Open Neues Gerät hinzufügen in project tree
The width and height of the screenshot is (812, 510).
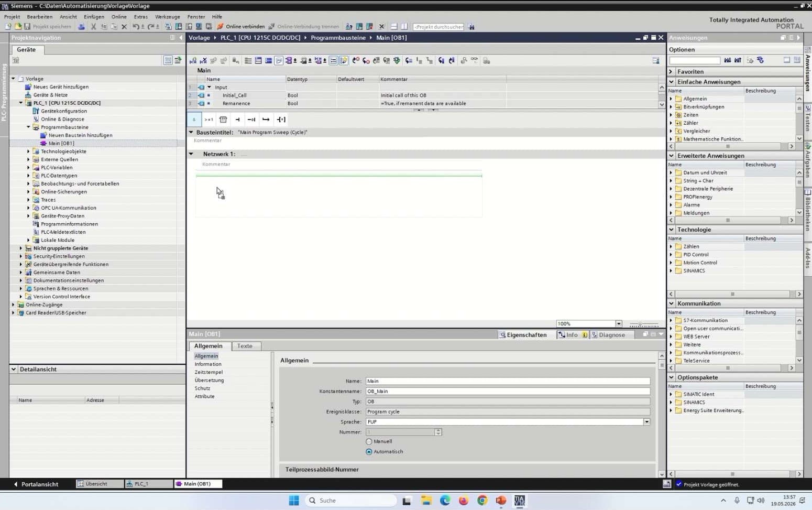coord(61,87)
